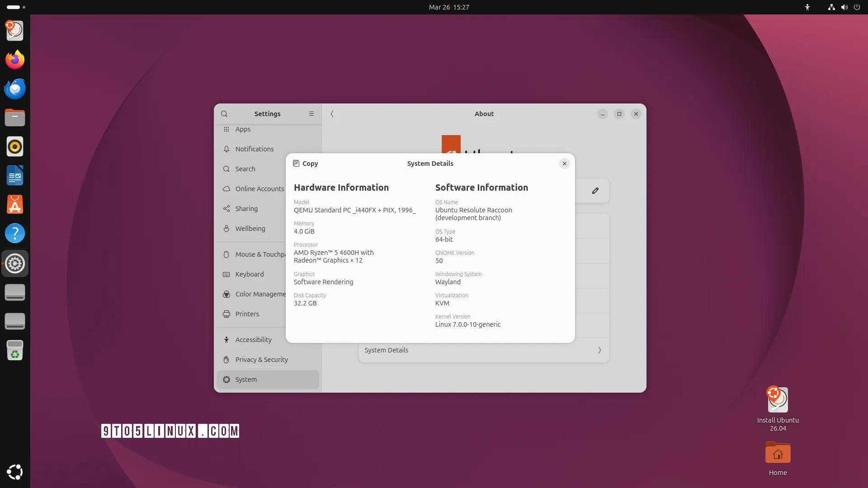Open the Show Apps Ubuntu logo button
This screenshot has height=488, width=868.
15,472
